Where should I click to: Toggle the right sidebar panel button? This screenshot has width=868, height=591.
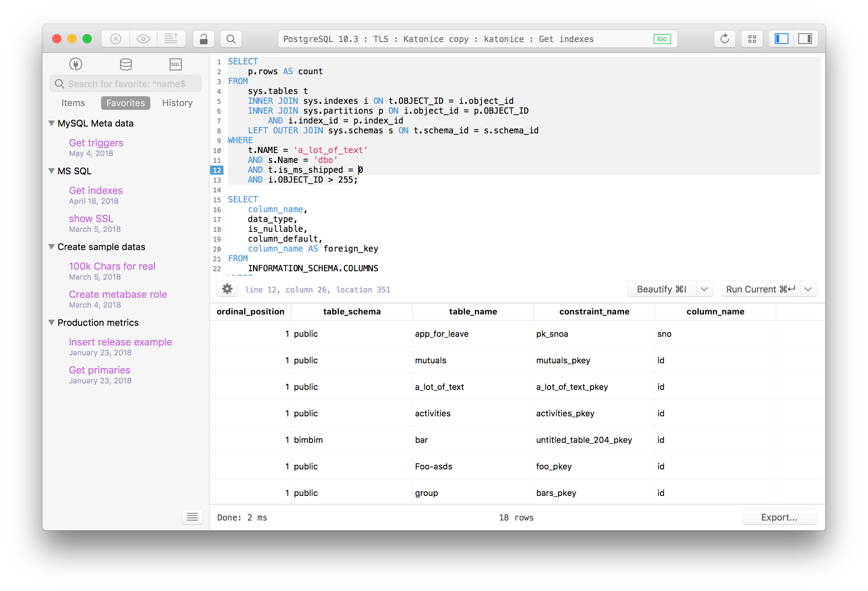[805, 39]
